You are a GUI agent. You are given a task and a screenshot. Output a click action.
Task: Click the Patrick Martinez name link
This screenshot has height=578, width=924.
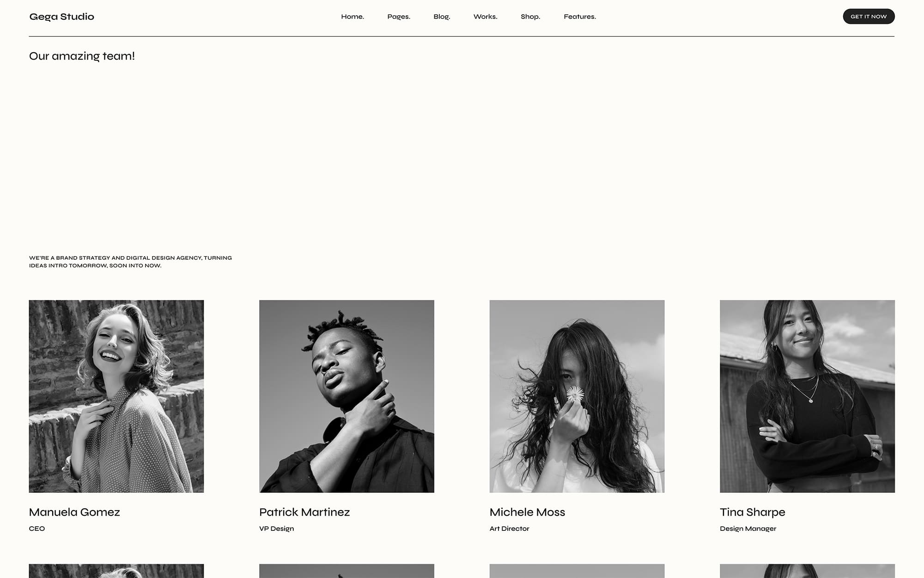(x=304, y=512)
